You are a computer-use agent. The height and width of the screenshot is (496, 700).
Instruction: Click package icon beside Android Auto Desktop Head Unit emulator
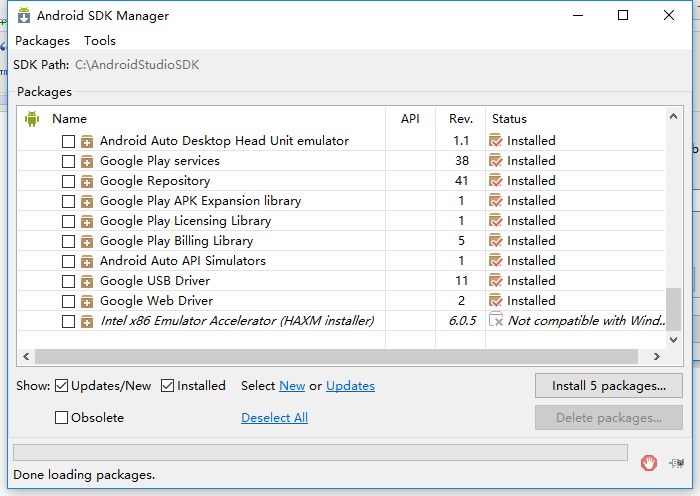coord(87,142)
